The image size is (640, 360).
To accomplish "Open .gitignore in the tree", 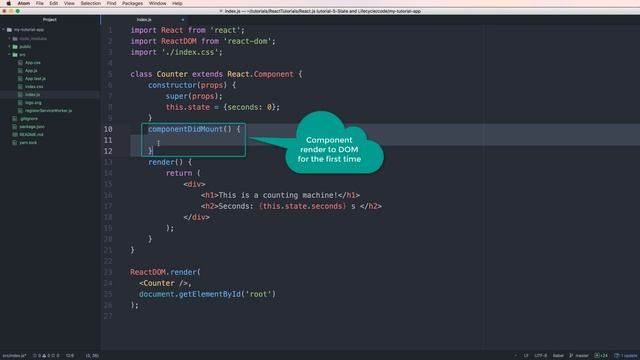I will pyautogui.click(x=29, y=118).
